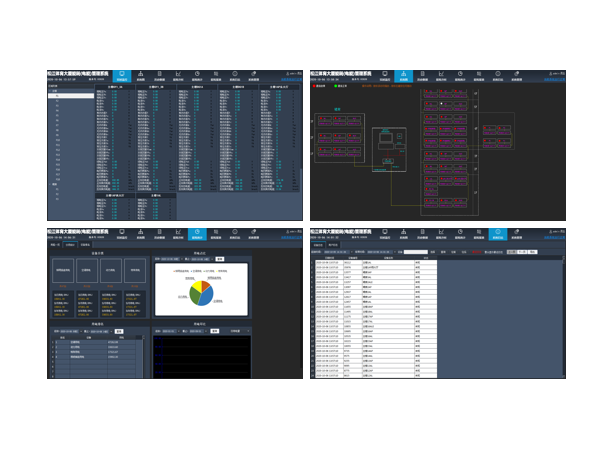Viewport: 606px width, 468px height.
Task: Click the highlighted topology icon in the wiring diagram window
Action: coord(403,76)
